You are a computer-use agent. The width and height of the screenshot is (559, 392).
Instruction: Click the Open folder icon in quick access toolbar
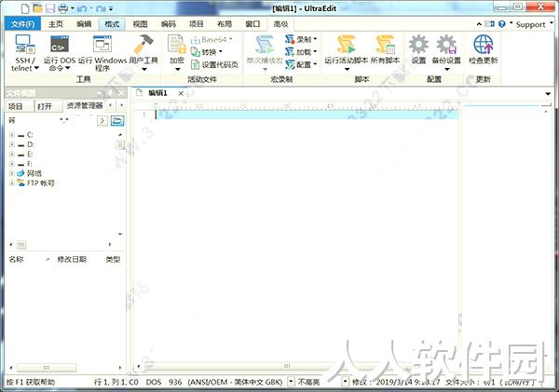click(37, 8)
